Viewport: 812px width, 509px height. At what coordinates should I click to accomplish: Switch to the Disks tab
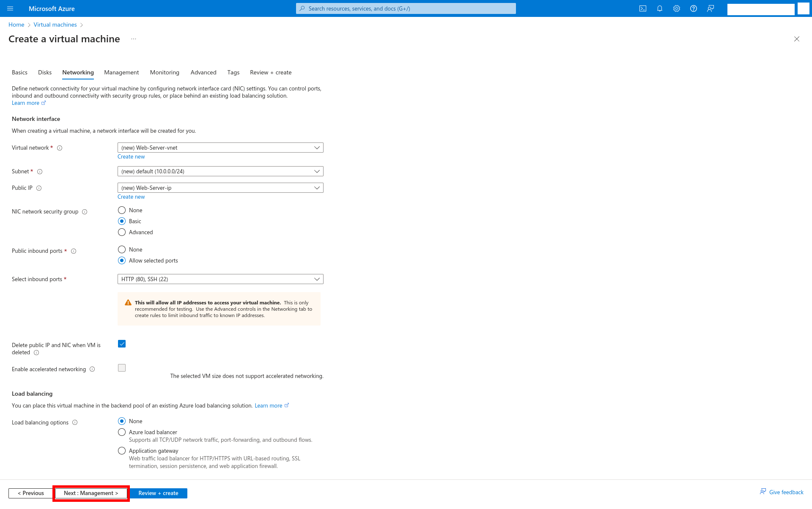[x=45, y=72]
